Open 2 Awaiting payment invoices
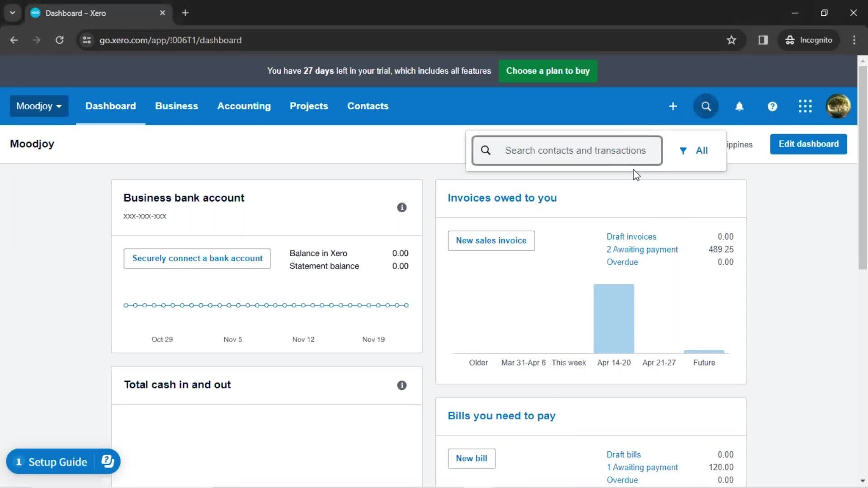 point(642,249)
